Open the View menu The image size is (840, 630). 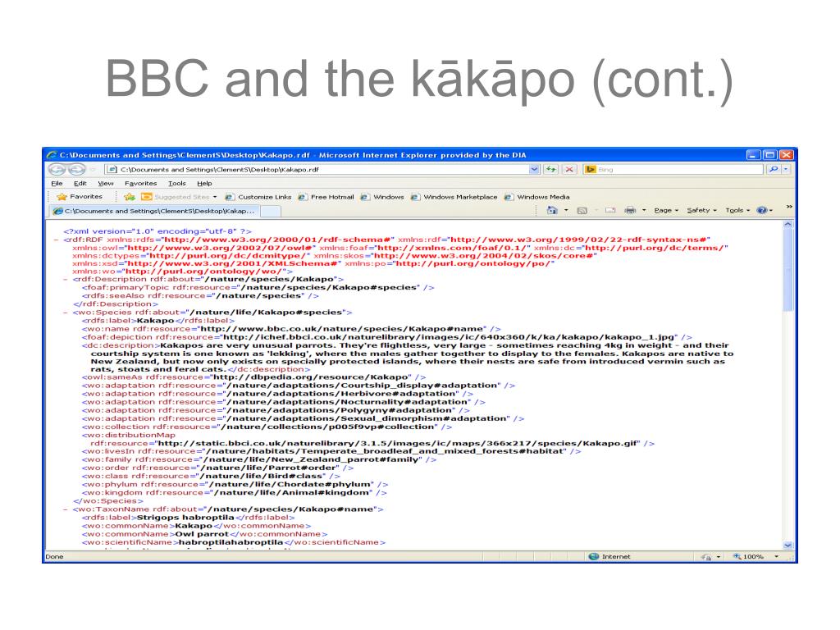106,183
